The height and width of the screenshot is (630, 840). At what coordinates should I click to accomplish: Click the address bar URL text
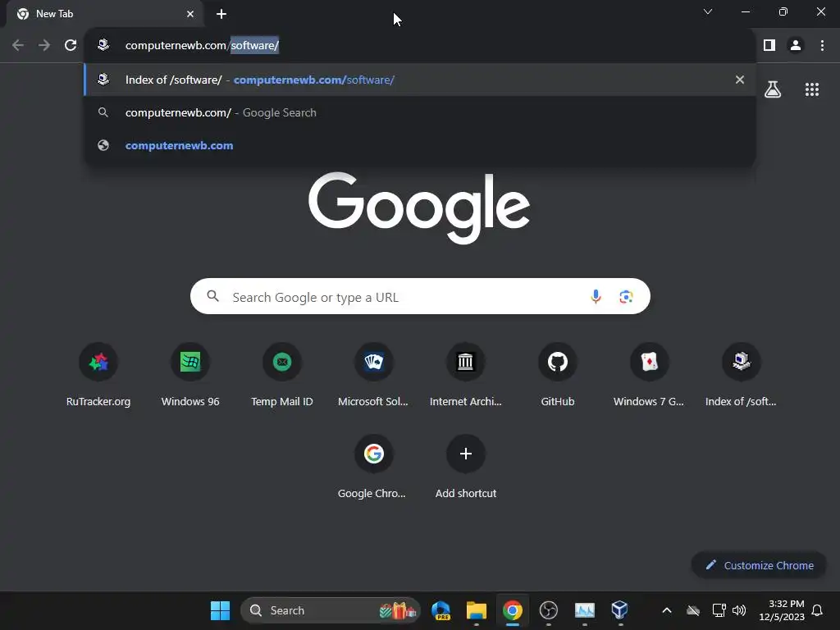202,45
